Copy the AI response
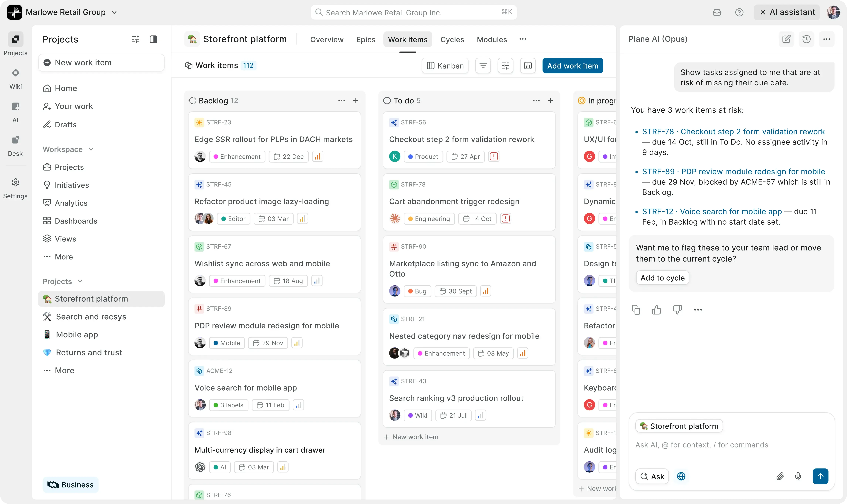 (x=636, y=310)
